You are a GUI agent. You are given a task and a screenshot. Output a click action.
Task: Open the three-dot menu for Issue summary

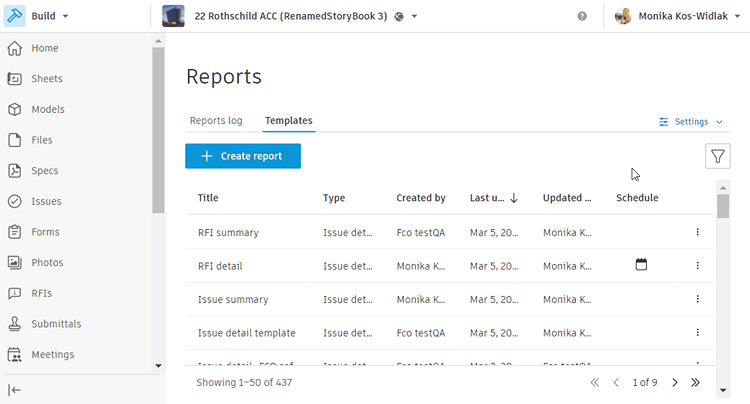point(697,299)
